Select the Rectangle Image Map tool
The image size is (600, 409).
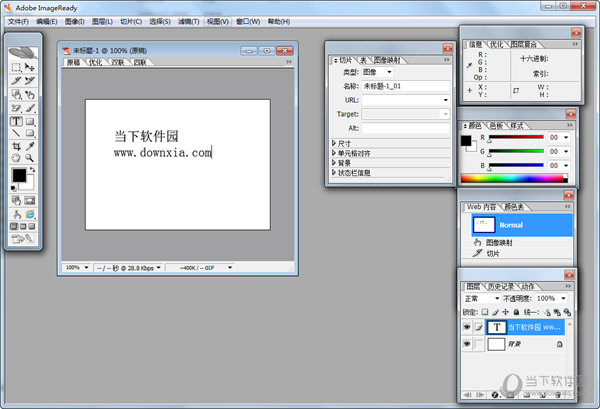click(16, 94)
